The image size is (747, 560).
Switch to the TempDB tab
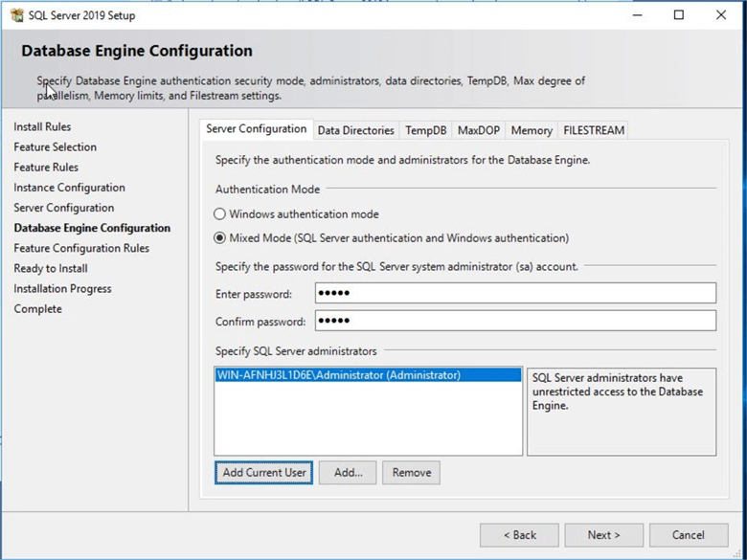pos(425,130)
